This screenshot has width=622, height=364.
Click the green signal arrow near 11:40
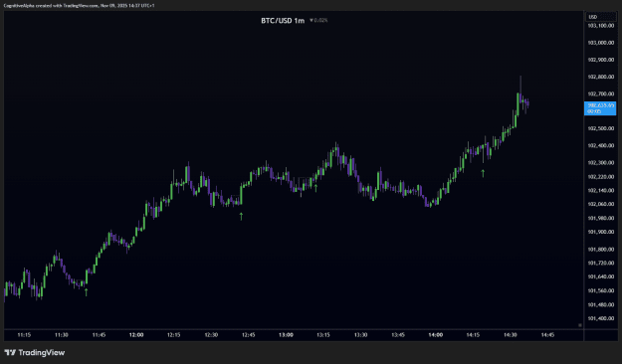[x=86, y=292]
